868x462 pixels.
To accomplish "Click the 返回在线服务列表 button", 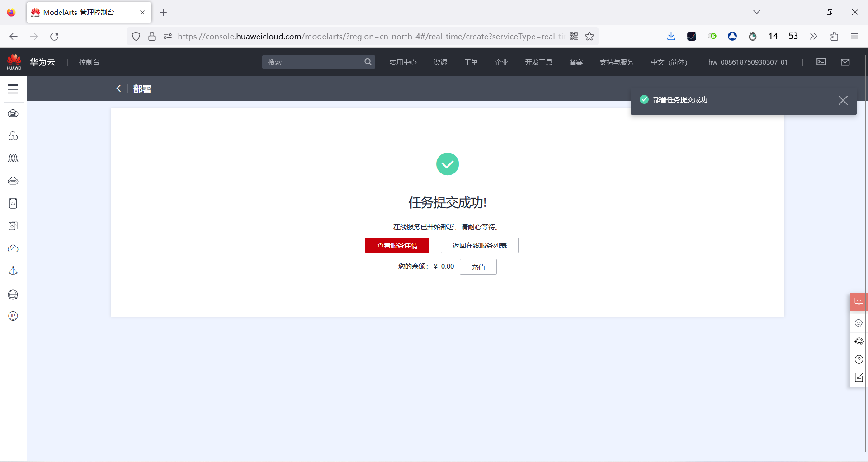I will [479, 245].
